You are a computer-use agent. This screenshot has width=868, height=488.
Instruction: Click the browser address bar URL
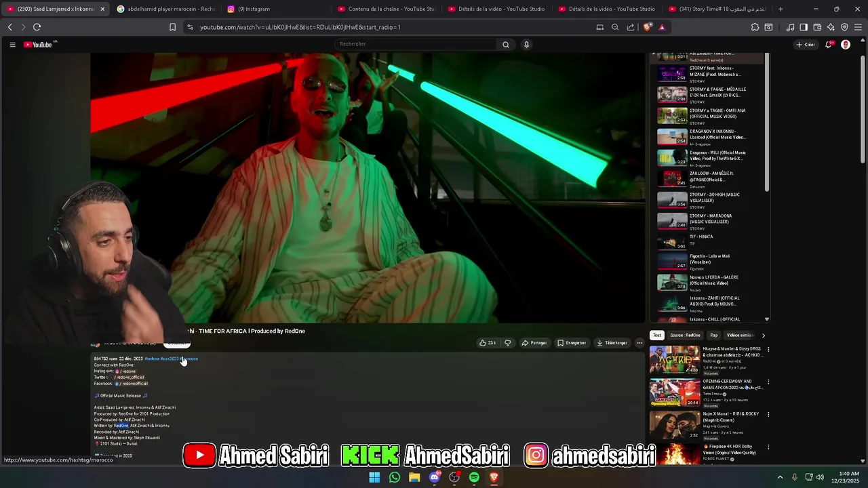pos(300,27)
